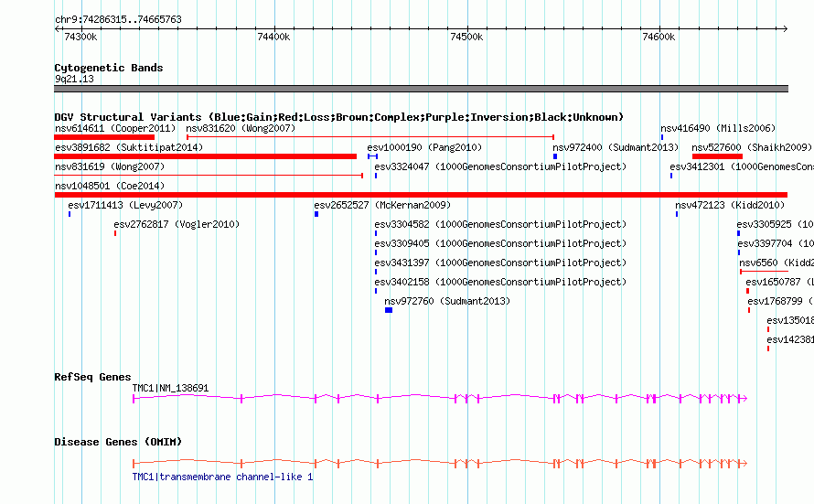
Task: Click the nsv472123 (Kidd2010) label
Action: pos(729,205)
